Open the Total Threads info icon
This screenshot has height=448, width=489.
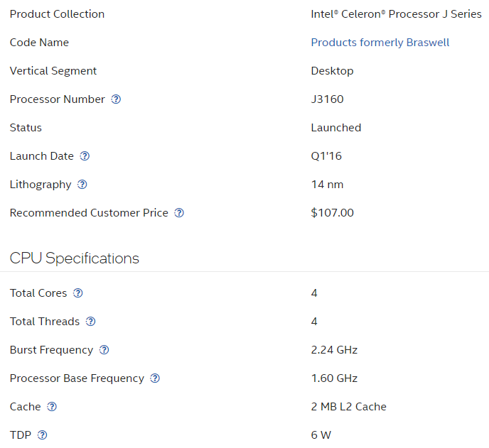pos(91,322)
